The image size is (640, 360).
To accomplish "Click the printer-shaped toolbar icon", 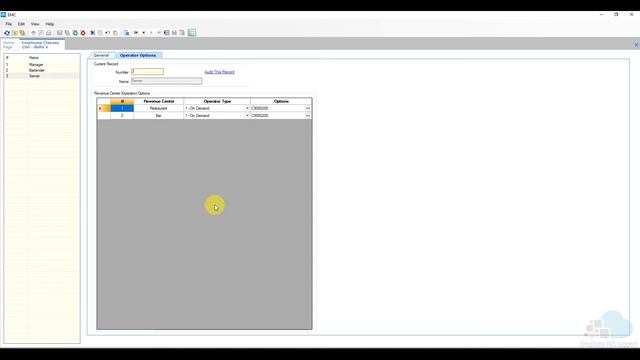I will pyautogui.click(x=49, y=33).
